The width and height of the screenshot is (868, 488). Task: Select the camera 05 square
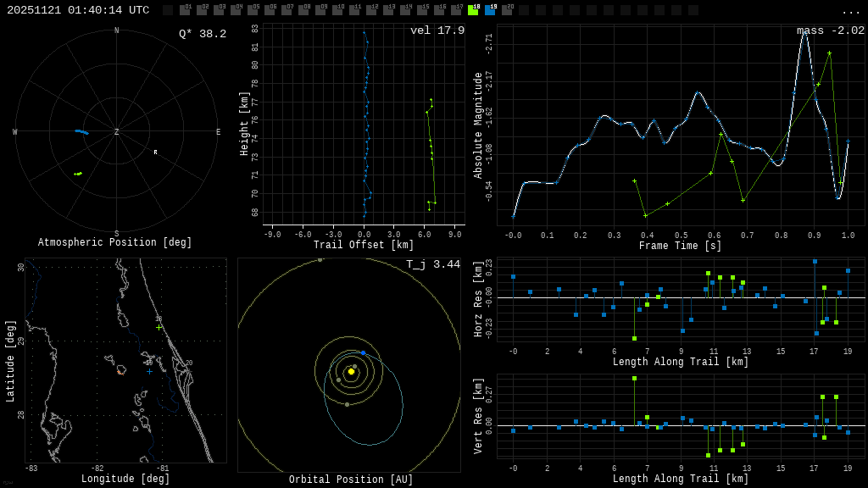(253, 11)
